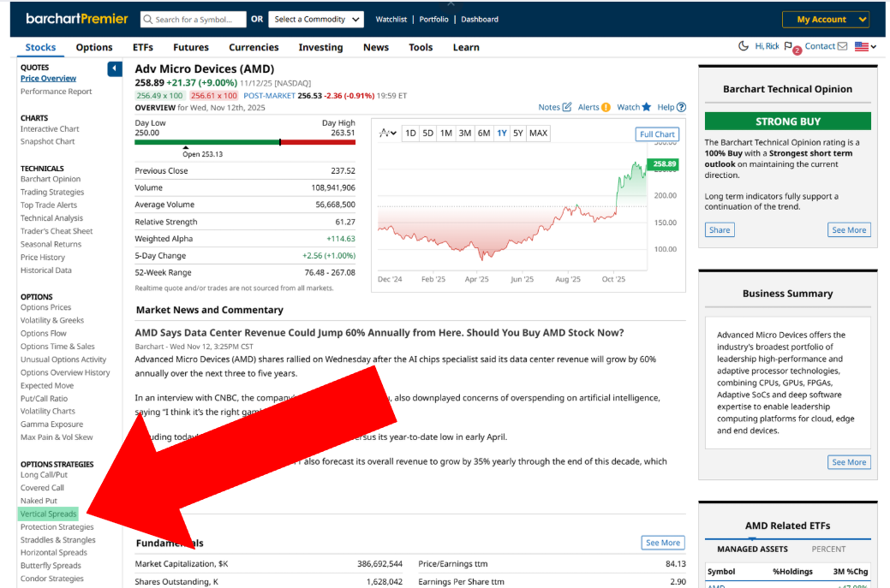Open Options Flow in sidebar
The image size is (890, 588).
coord(43,334)
